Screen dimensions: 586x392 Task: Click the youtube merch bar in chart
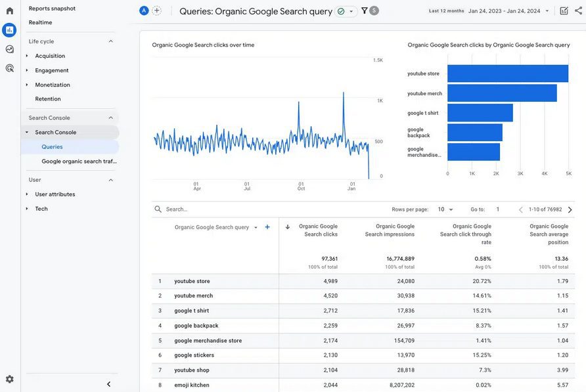tap(502, 93)
